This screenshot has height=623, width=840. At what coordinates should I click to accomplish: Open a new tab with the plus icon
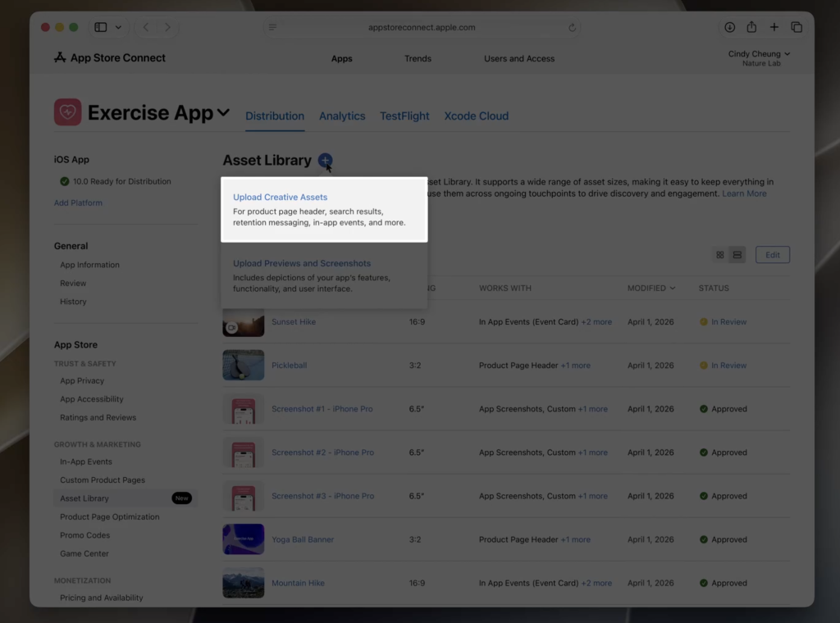[x=774, y=27]
